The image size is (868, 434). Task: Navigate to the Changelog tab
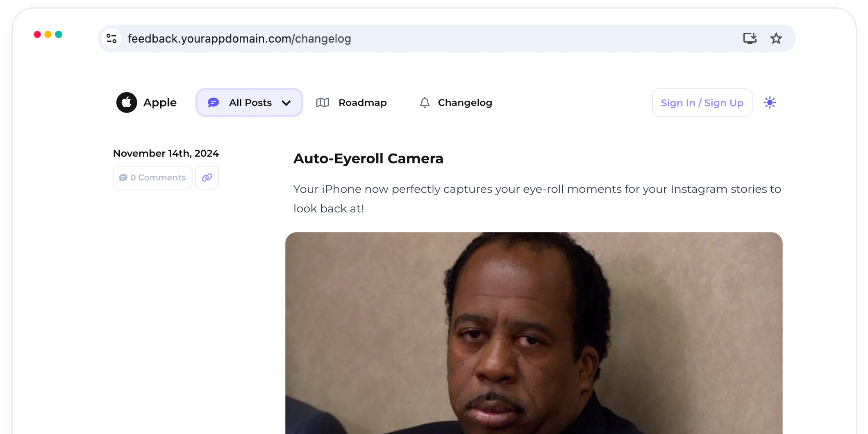coord(465,102)
